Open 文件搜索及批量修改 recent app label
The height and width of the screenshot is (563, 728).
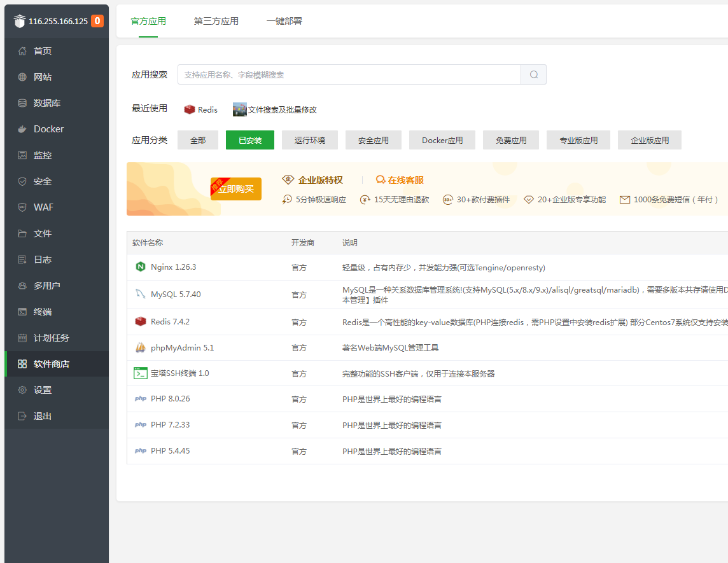tap(283, 109)
